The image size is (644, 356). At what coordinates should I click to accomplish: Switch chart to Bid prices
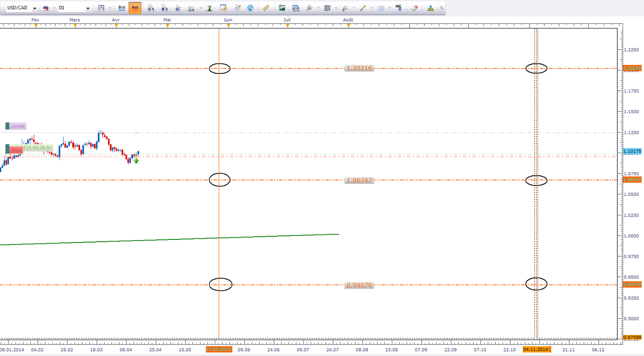pos(121,8)
